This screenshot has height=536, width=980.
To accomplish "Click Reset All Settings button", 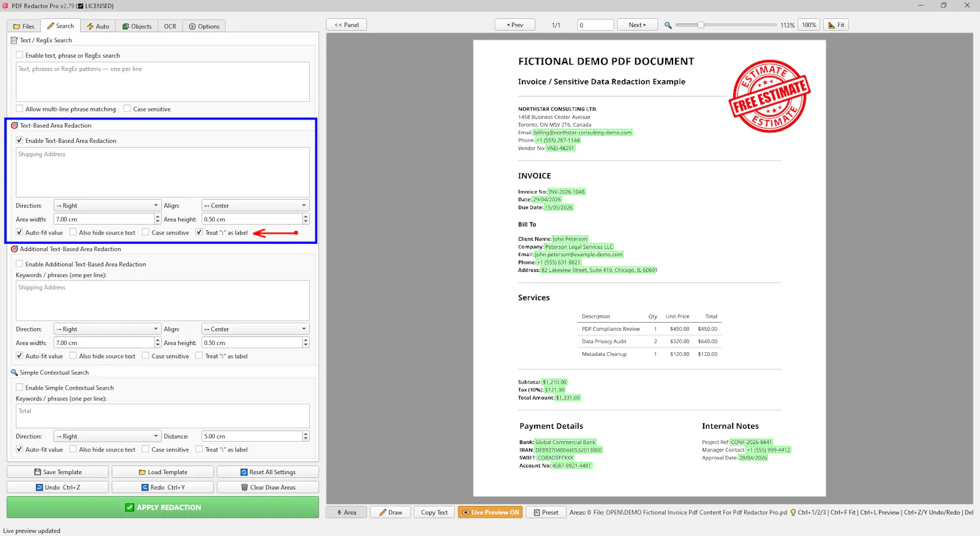I will click(x=268, y=472).
